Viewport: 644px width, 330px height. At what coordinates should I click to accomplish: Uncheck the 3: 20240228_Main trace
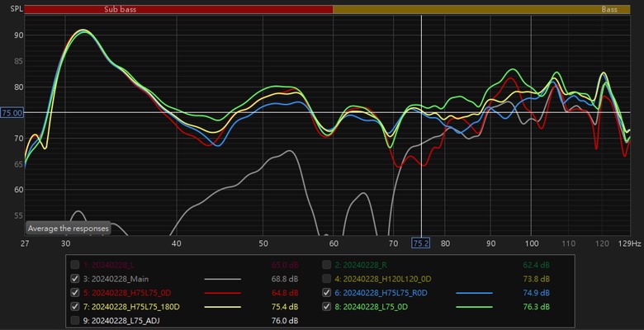(x=75, y=279)
